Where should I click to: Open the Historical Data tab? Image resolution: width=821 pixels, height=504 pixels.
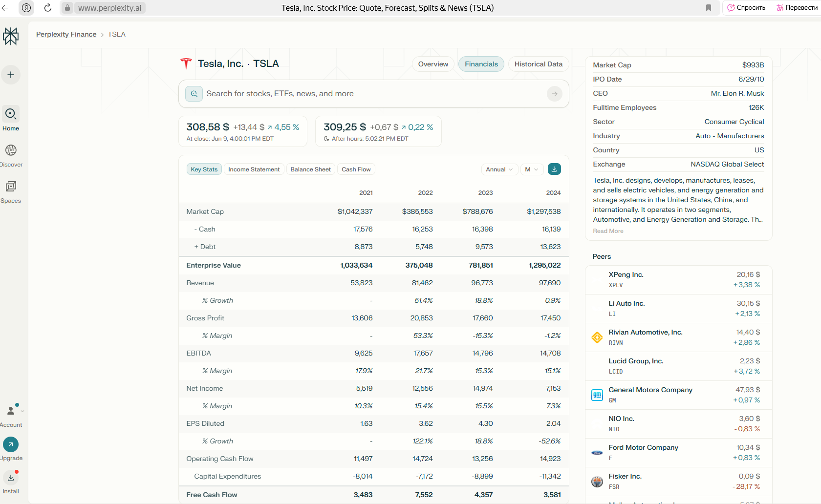click(538, 64)
